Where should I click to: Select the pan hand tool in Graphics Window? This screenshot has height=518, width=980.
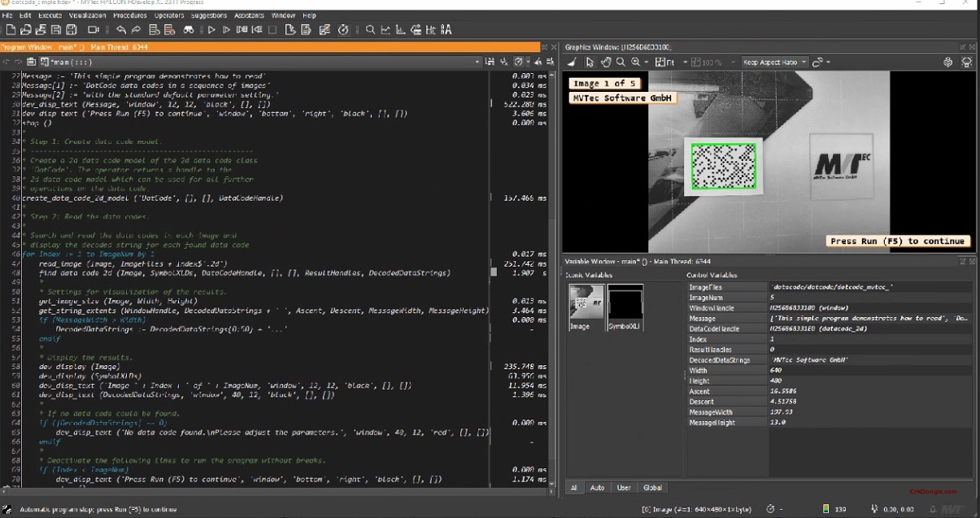(x=606, y=62)
